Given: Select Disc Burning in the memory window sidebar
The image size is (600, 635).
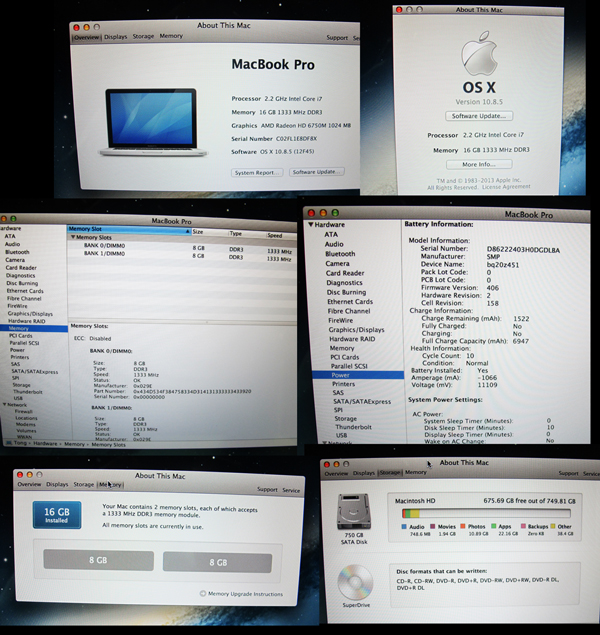Looking at the screenshot, I should coord(22,283).
